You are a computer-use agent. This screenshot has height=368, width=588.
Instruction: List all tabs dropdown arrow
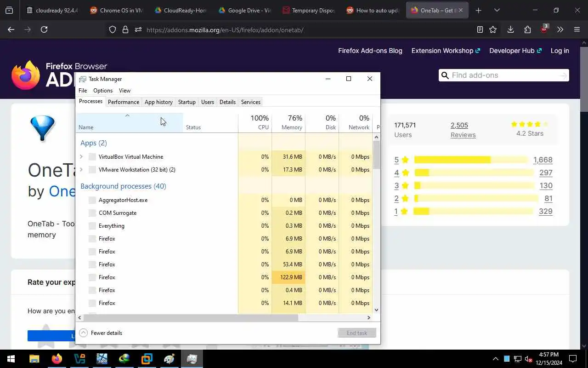(497, 10)
